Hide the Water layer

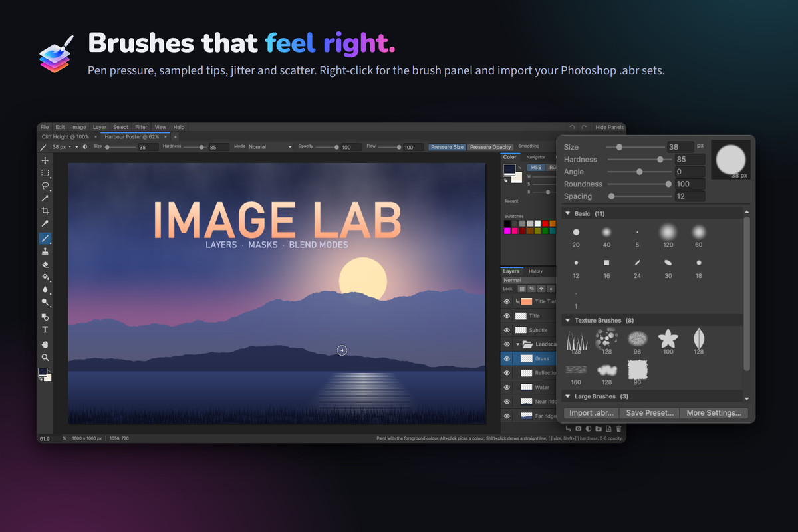507,387
